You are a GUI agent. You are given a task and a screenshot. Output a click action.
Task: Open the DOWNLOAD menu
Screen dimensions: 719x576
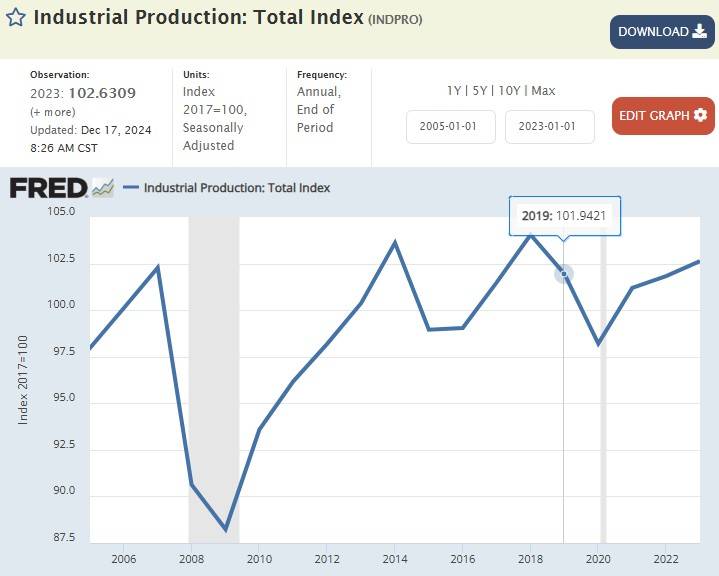click(x=662, y=32)
